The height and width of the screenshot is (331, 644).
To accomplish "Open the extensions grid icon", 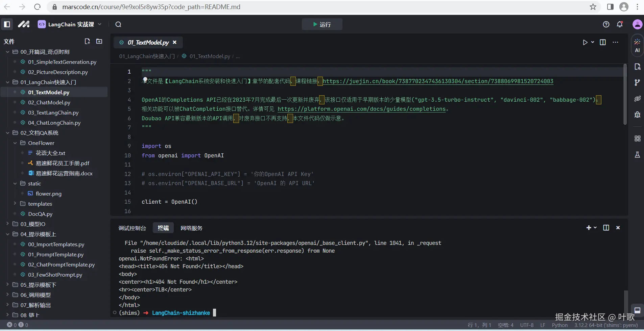I will [x=637, y=138].
